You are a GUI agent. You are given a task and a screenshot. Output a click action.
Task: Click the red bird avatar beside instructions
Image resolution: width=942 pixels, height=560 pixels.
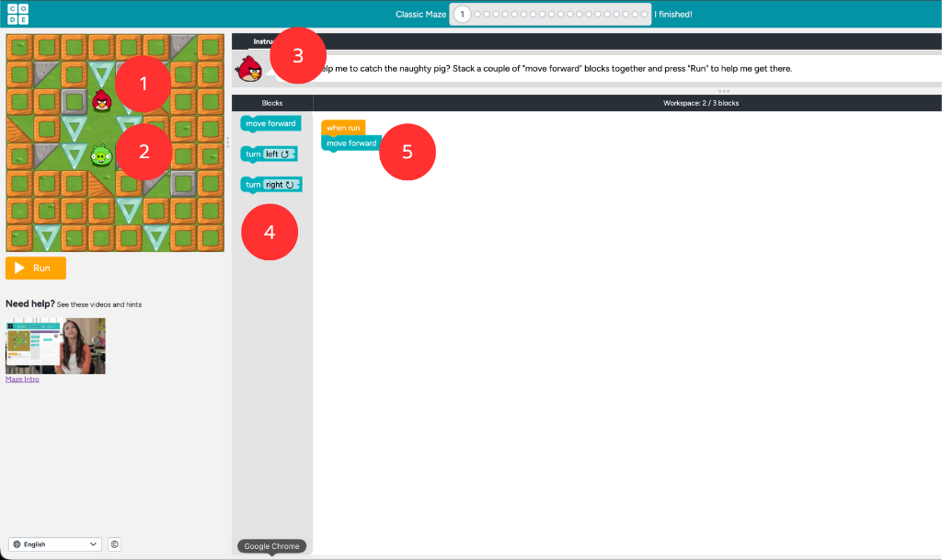tap(249, 69)
